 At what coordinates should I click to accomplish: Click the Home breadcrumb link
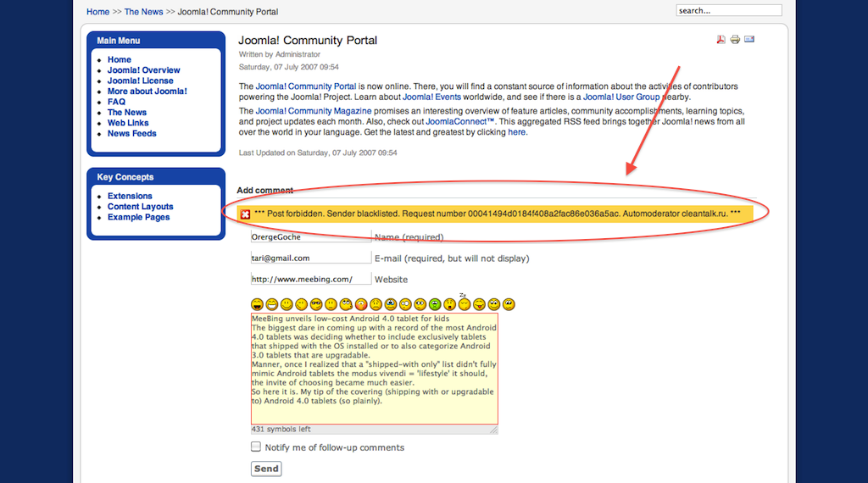click(x=97, y=12)
